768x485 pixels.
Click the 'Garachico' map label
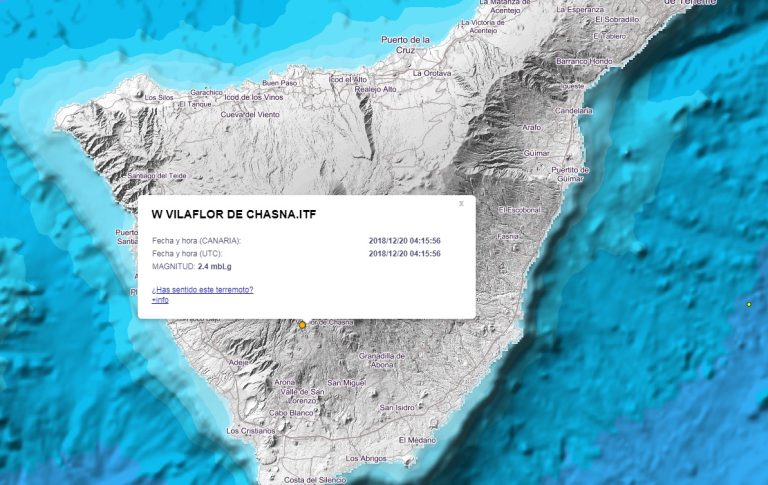[206, 92]
